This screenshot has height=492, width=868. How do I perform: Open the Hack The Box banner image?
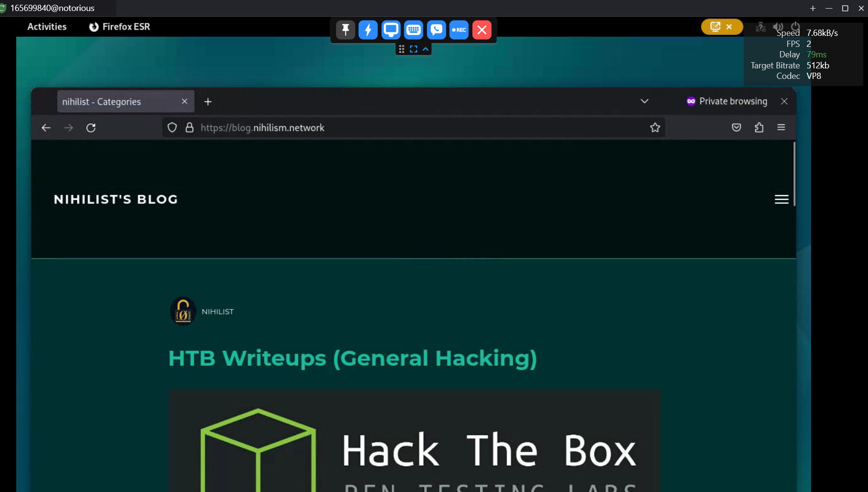point(414,441)
